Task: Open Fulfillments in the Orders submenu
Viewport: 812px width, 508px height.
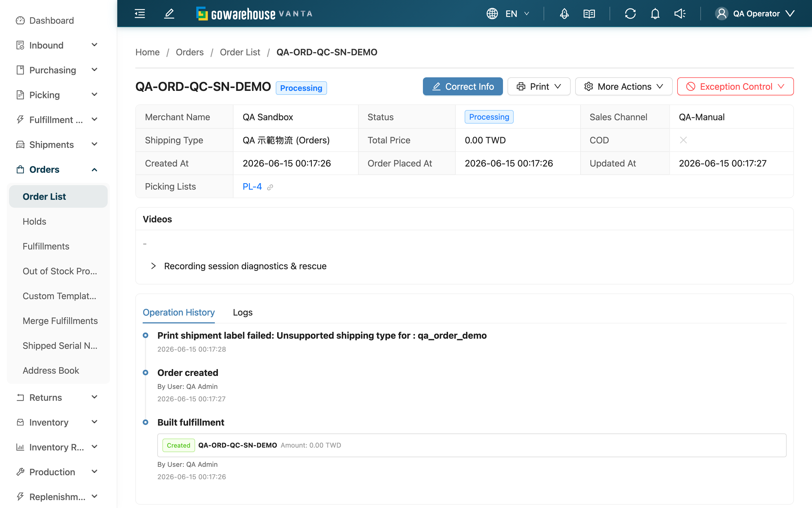Action: click(58, 246)
